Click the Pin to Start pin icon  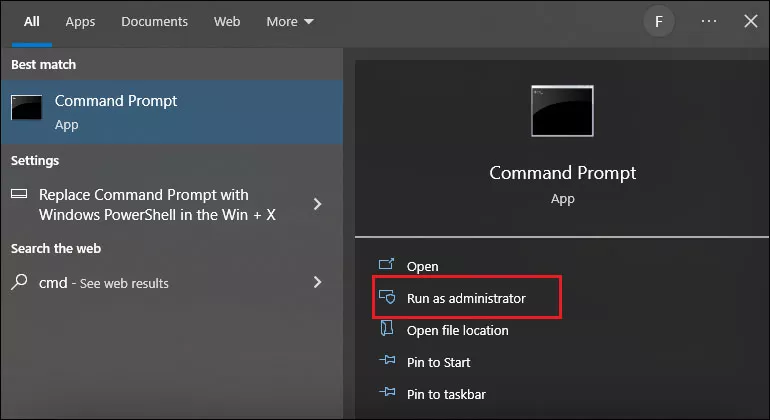pyautogui.click(x=387, y=360)
